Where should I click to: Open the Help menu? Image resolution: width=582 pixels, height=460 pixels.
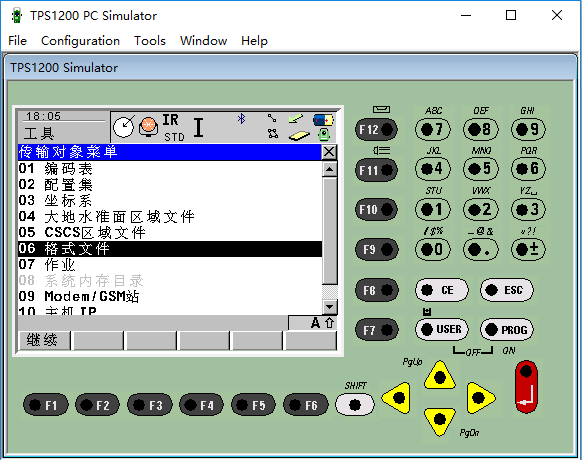point(254,40)
